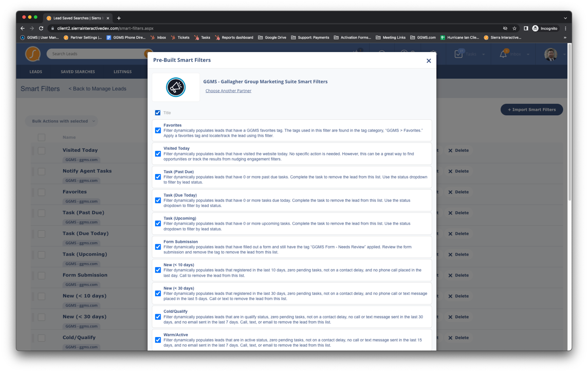Show more bookmarks with chevron
The width and height of the screenshot is (588, 372).
[x=565, y=37]
